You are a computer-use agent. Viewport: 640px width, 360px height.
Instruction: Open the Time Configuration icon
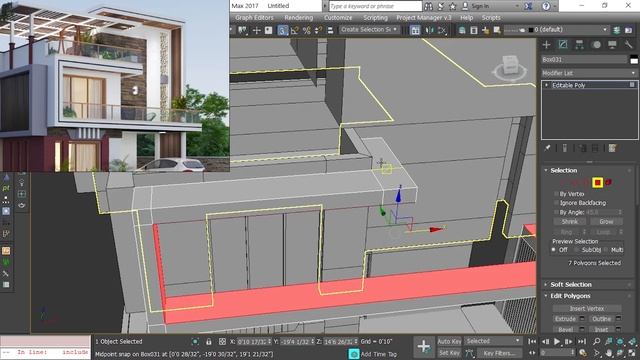point(583,353)
